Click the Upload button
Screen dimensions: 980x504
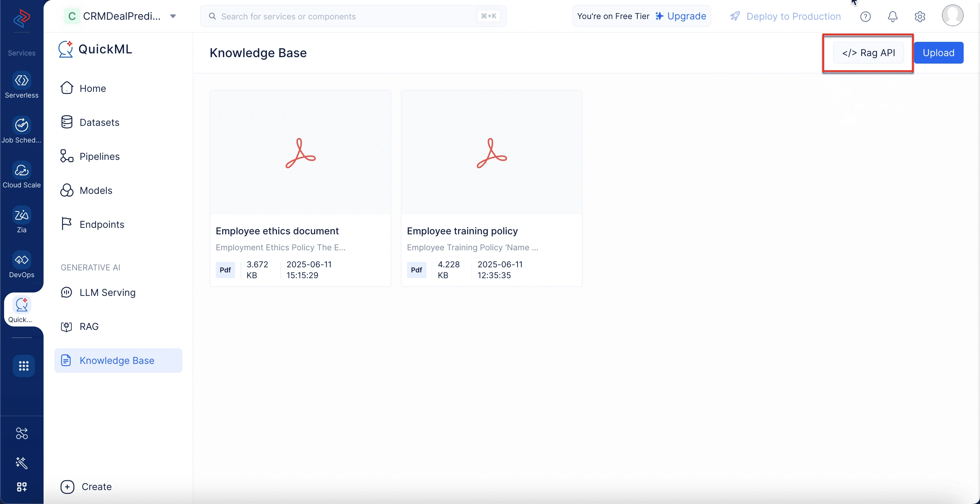point(938,53)
